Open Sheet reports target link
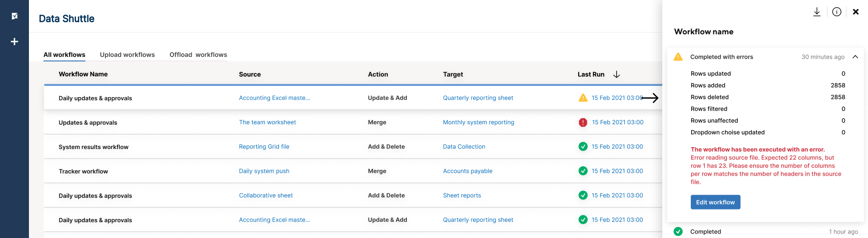 pos(462,196)
